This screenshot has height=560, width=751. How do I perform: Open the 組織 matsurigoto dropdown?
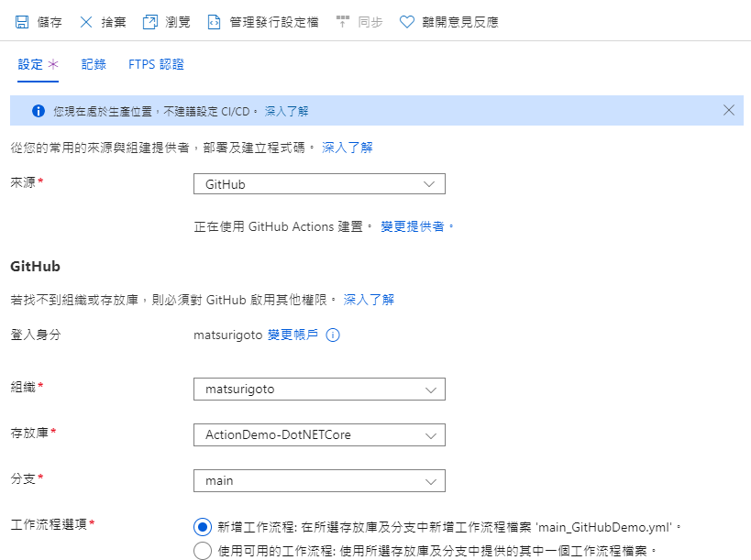319,390
